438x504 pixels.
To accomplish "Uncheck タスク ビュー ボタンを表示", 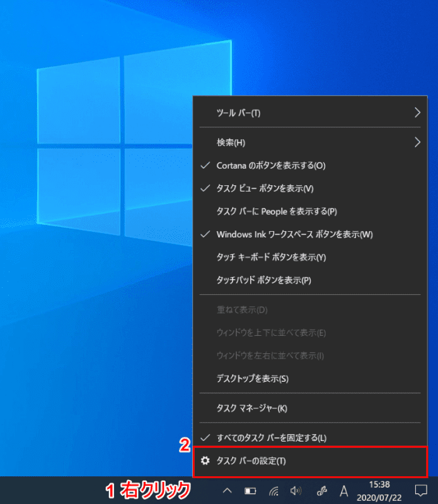I will (310, 188).
